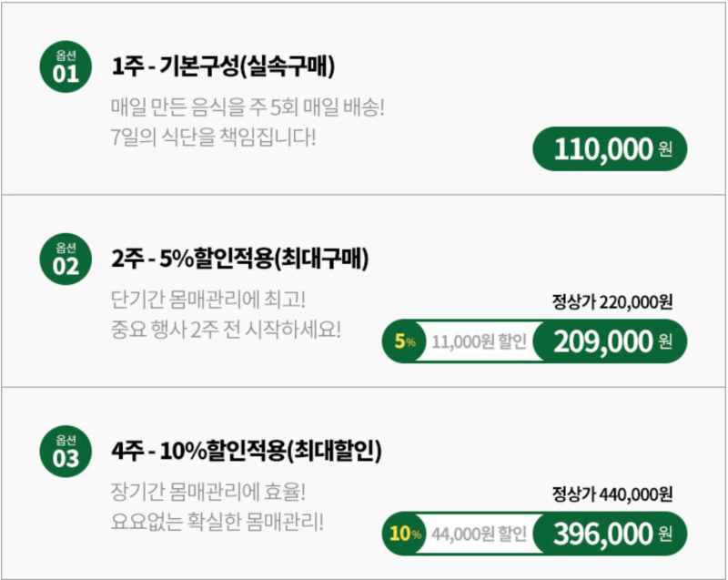Click the green 옵션 02 badge
The height and width of the screenshot is (580, 728).
[x=66, y=259]
